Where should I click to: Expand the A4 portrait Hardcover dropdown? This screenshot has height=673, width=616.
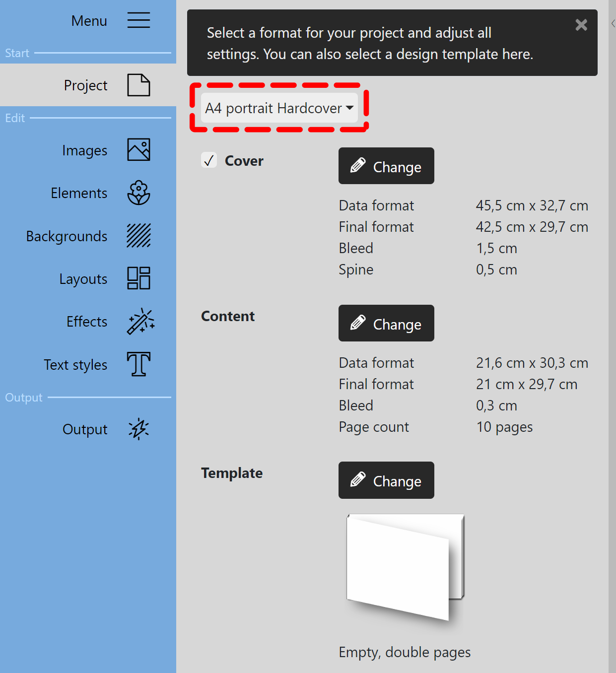279,108
